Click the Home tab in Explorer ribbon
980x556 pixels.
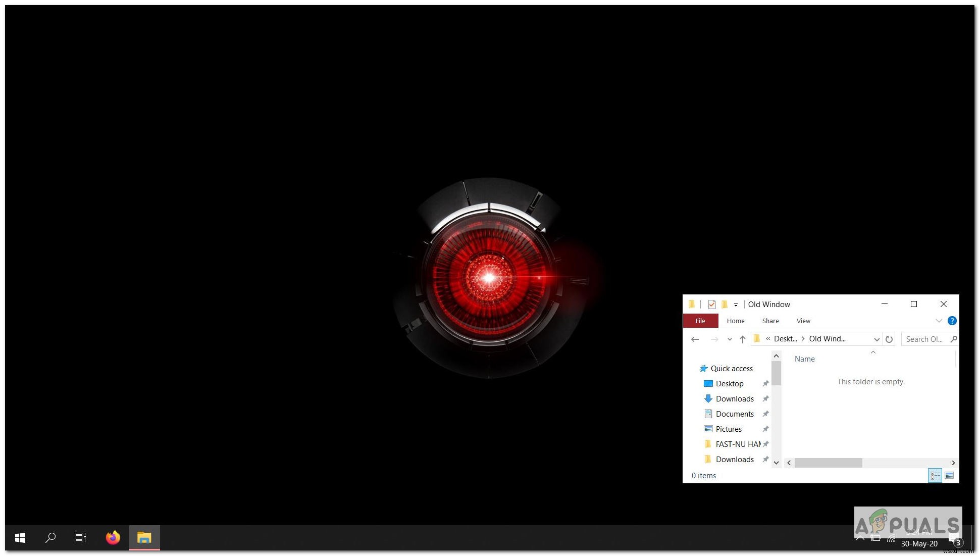735,320
